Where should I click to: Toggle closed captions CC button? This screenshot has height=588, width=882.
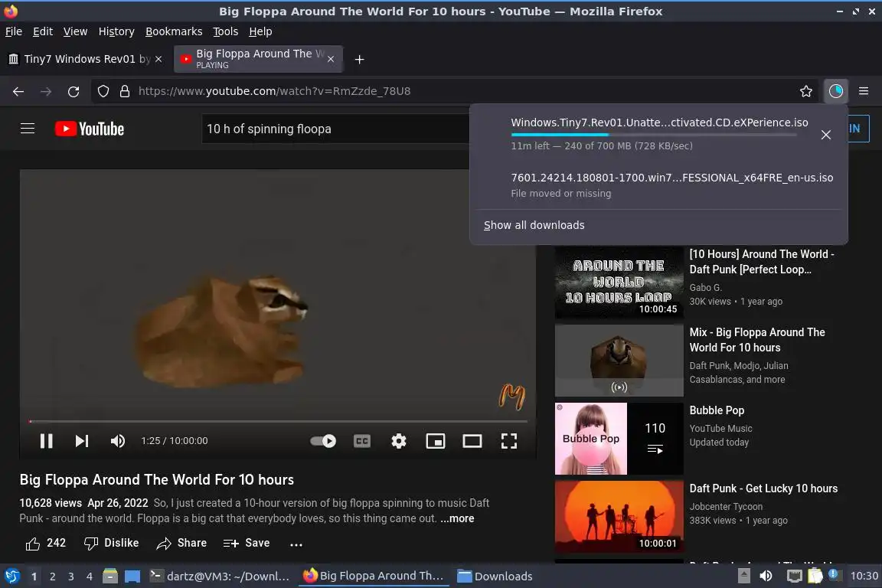click(x=361, y=441)
